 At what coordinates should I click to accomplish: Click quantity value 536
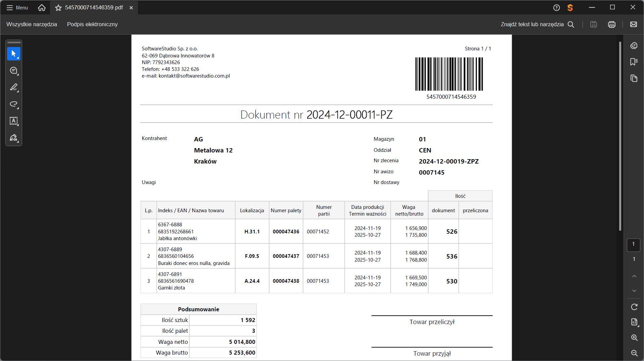(452, 256)
